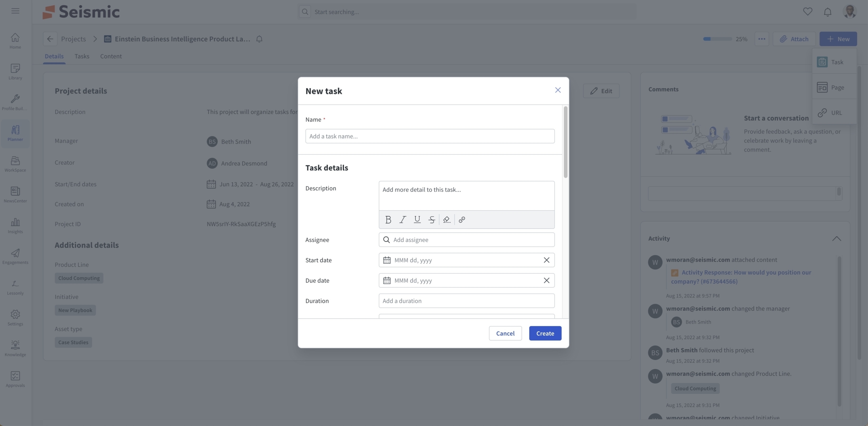Switch to the Tasks tab
The image size is (868, 426).
82,56
